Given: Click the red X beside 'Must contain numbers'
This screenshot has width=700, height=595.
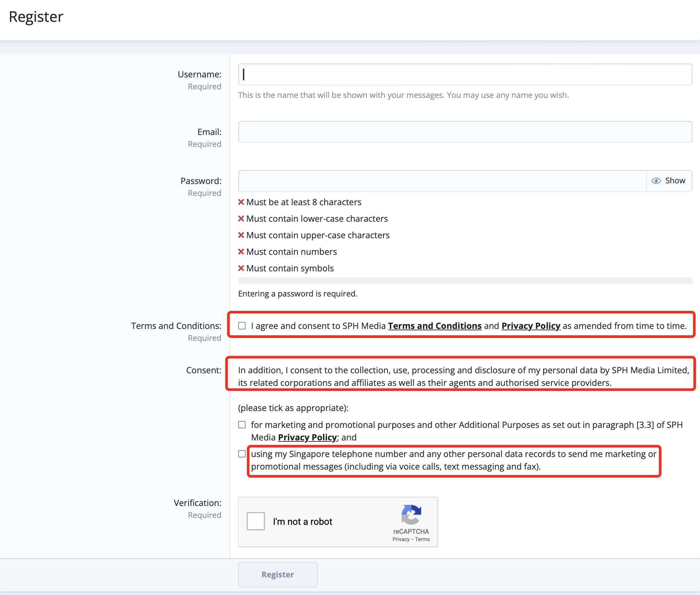Looking at the screenshot, I should coord(241,252).
